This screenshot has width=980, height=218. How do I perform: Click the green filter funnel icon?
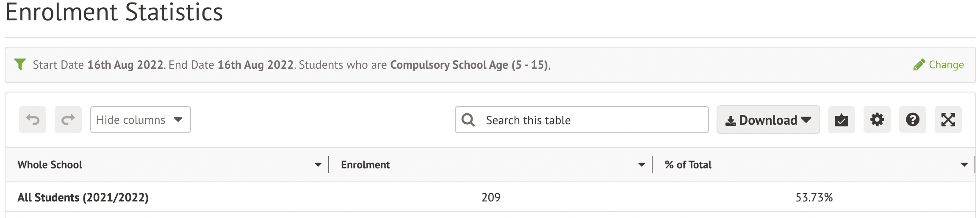tap(20, 64)
